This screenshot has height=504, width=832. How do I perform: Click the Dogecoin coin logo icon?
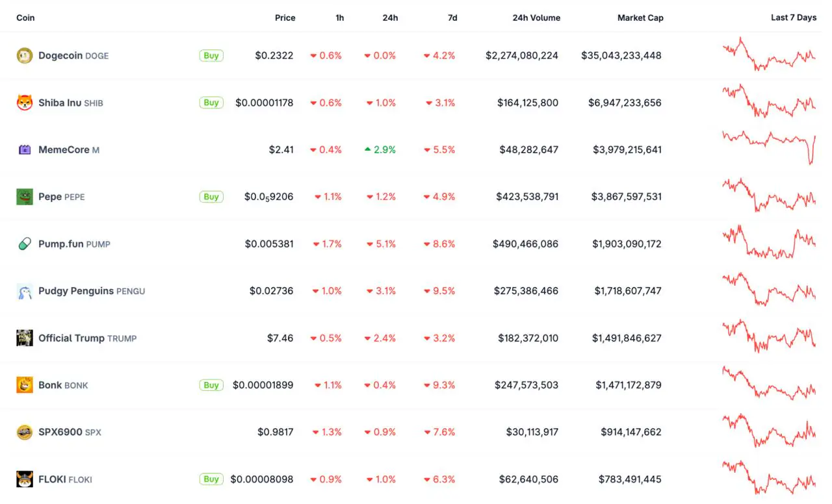coord(25,56)
